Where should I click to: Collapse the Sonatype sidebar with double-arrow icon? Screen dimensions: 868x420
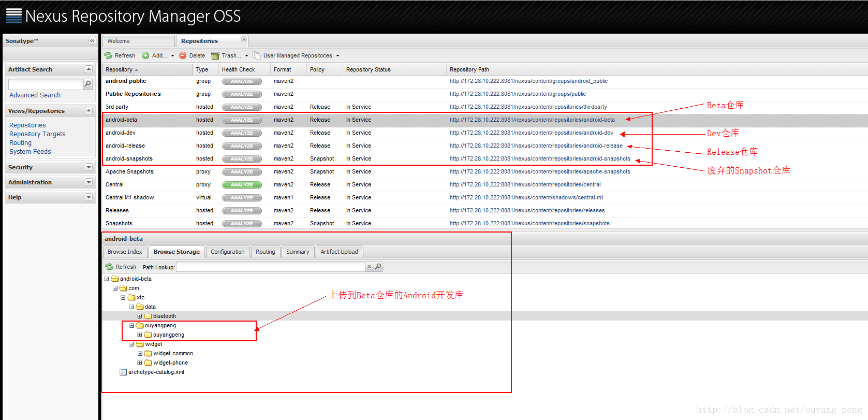point(92,40)
